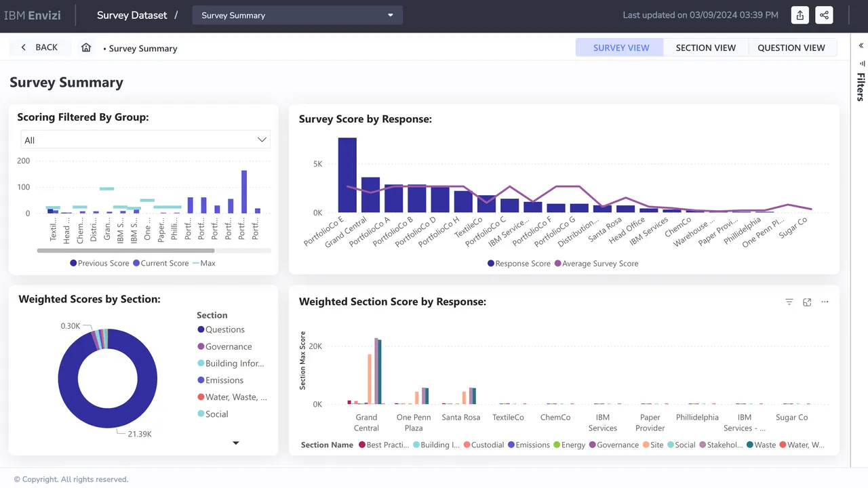868x488 pixels.
Task: Select Site legend in bottom chart
Action: [x=652, y=445]
